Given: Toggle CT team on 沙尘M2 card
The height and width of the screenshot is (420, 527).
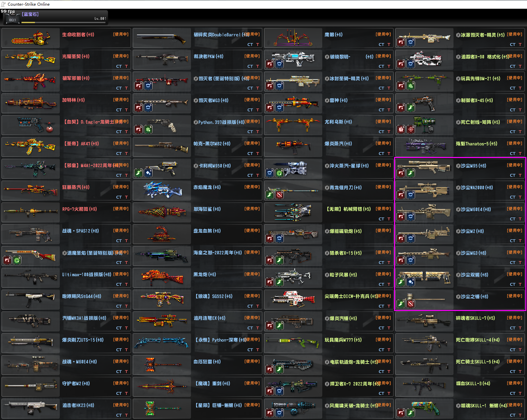Looking at the screenshot, I should (513, 241).
